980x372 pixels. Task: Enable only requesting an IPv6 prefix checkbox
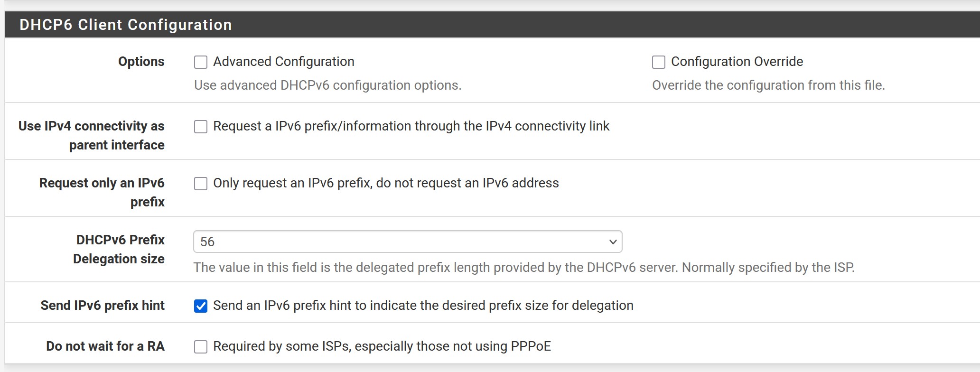pyautogui.click(x=201, y=184)
